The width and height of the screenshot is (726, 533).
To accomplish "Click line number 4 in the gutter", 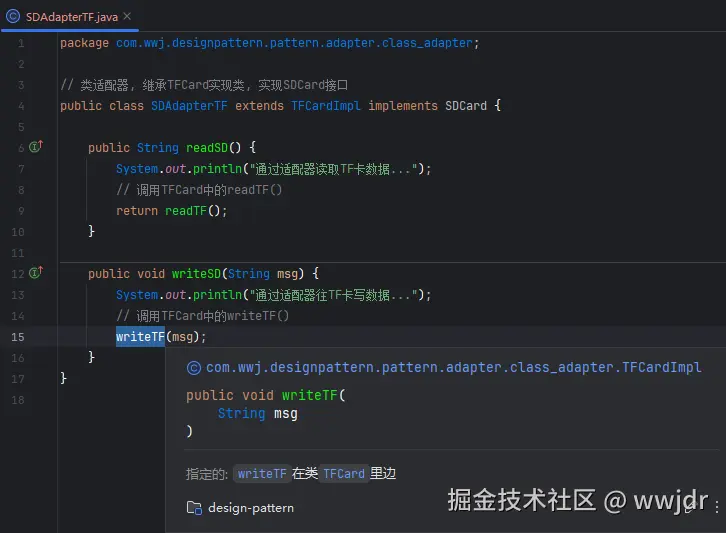I will 21,106.
